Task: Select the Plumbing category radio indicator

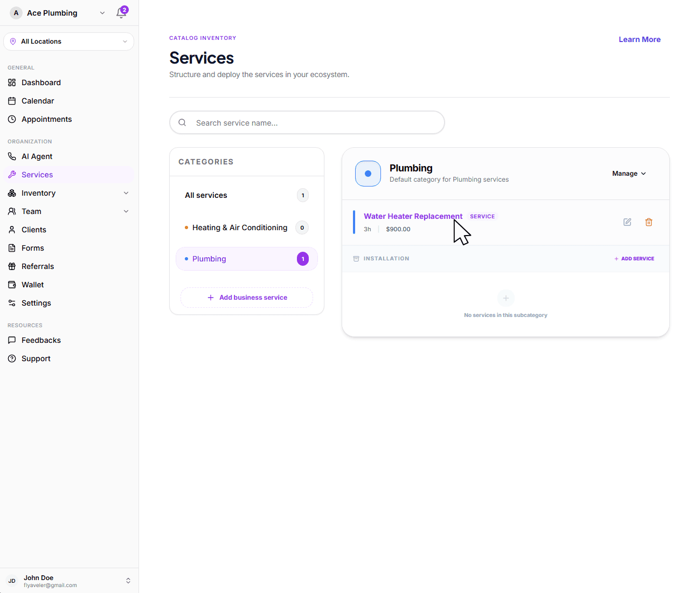Action: [x=185, y=259]
